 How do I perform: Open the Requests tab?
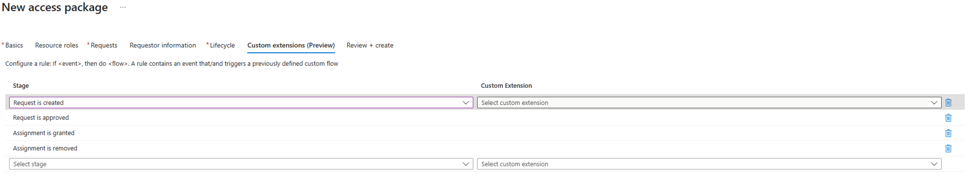coord(104,45)
